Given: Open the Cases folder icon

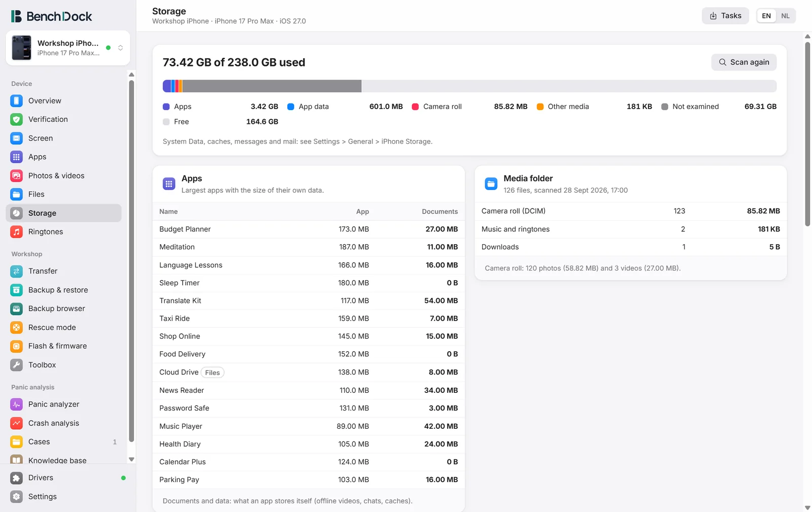Looking at the screenshot, I should (x=16, y=442).
